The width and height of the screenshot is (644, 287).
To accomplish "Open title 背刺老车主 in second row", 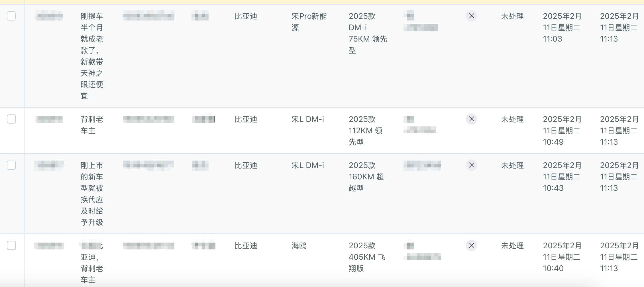I will [x=92, y=125].
